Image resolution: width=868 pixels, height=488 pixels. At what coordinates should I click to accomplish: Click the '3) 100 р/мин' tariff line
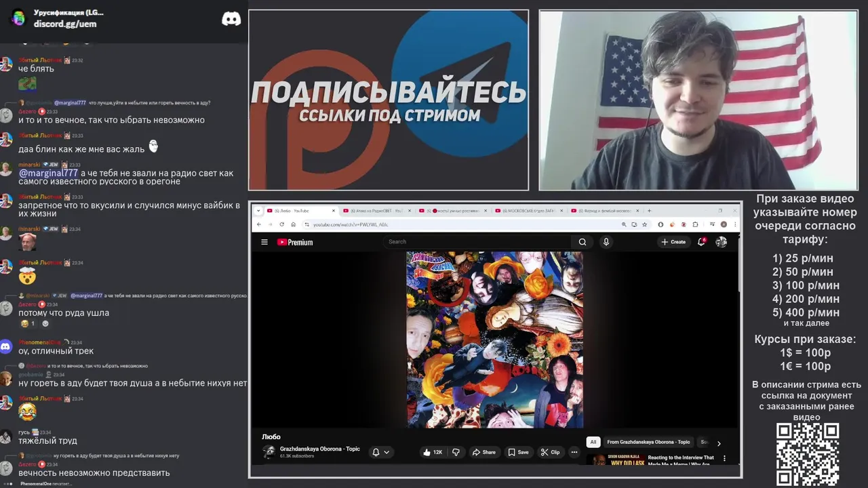[806, 285]
